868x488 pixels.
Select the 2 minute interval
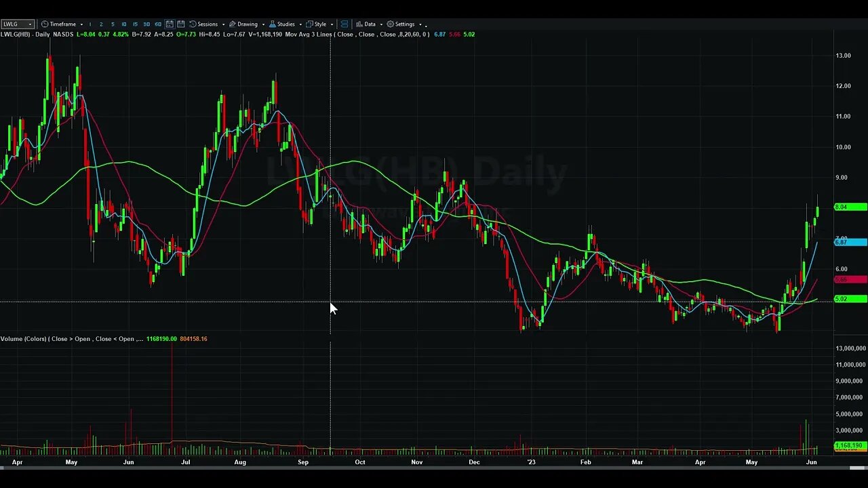click(x=101, y=24)
